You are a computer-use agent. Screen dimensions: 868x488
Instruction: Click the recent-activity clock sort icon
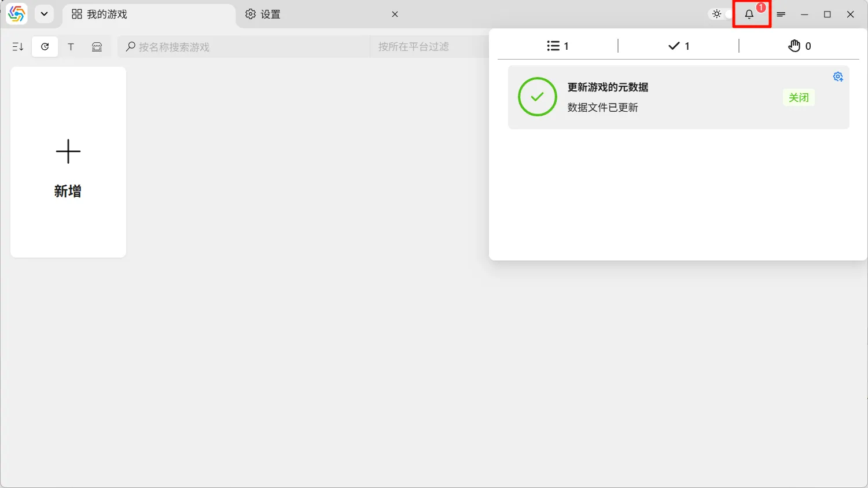[45, 47]
